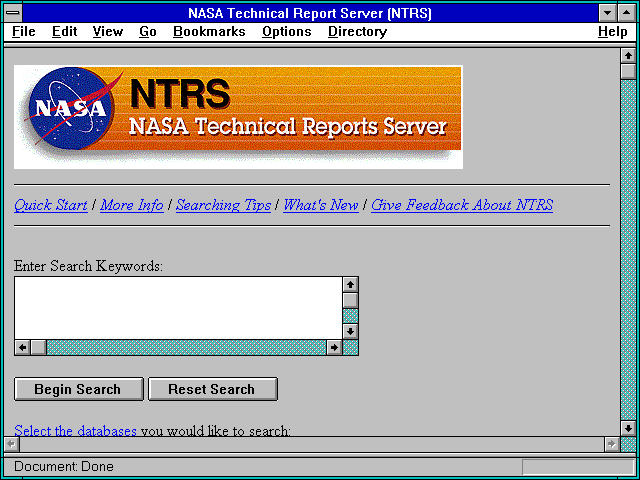Click the page scroll right arrow

click(x=612, y=444)
